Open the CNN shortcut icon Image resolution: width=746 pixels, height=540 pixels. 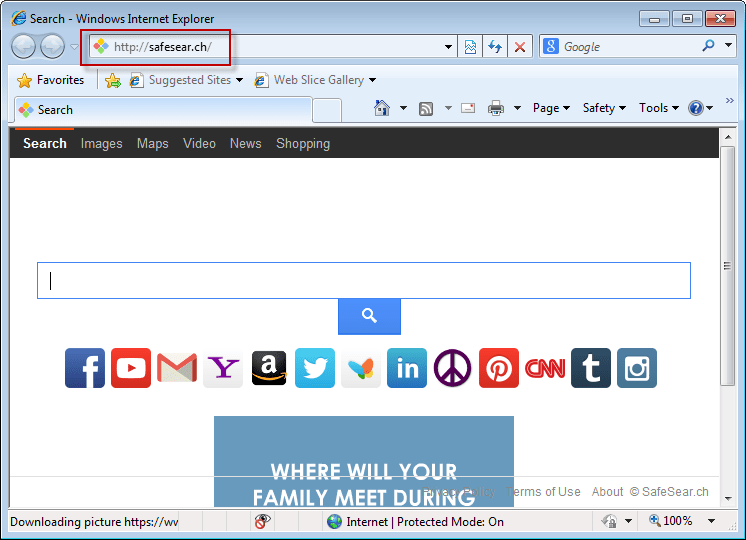click(545, 368)
